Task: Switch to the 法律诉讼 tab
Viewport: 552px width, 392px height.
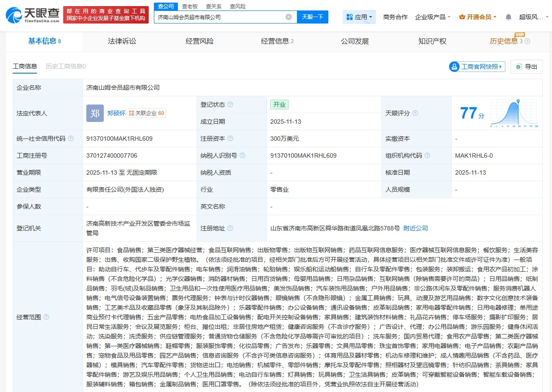Action: [x=122, y=41]
